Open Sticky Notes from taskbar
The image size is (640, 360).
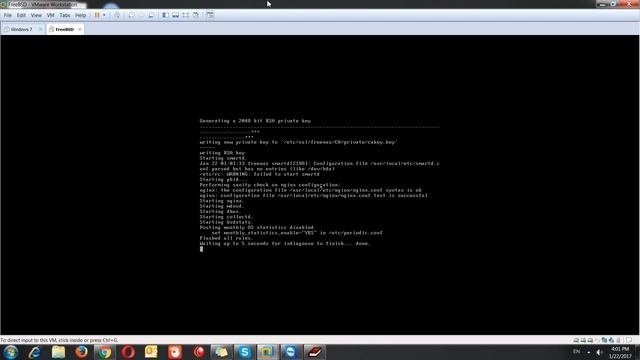(x=221, y=352)
